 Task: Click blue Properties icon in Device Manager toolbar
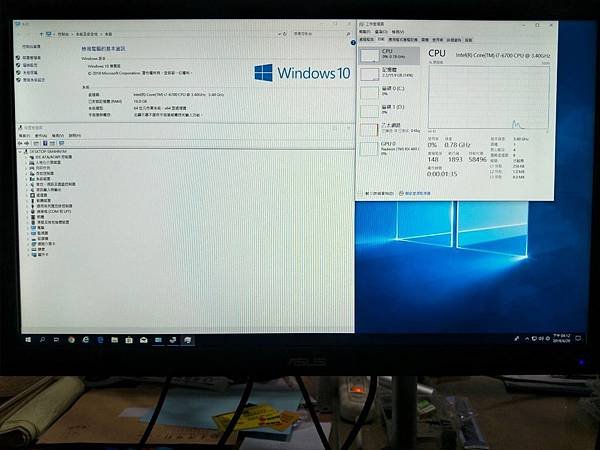coord(45,143)
